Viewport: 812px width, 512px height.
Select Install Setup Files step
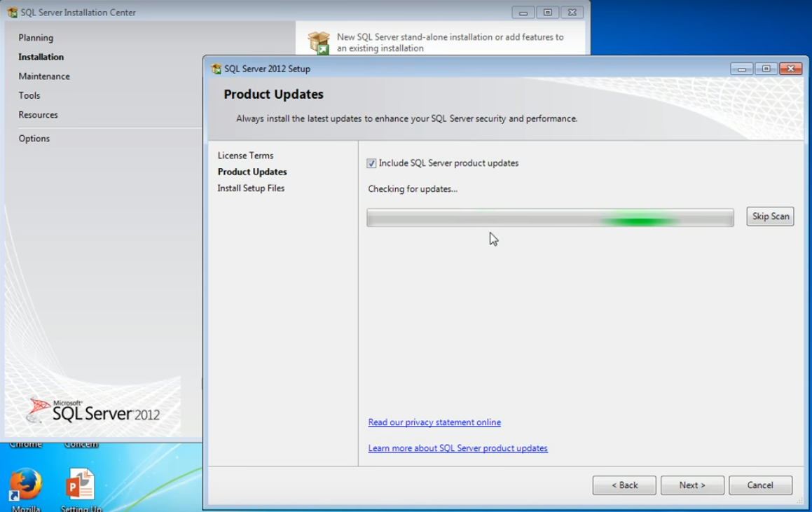[251, 188]
